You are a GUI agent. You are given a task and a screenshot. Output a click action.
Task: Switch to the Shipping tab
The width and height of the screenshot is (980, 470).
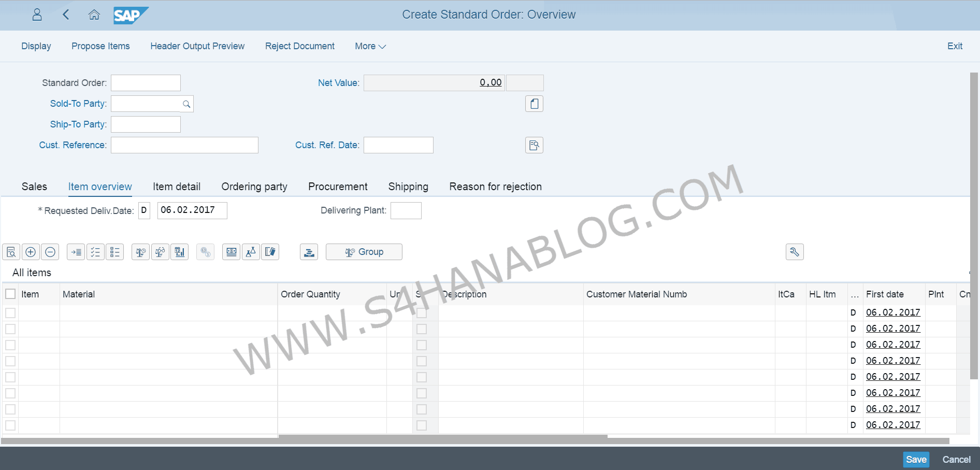tap(408, 187)
